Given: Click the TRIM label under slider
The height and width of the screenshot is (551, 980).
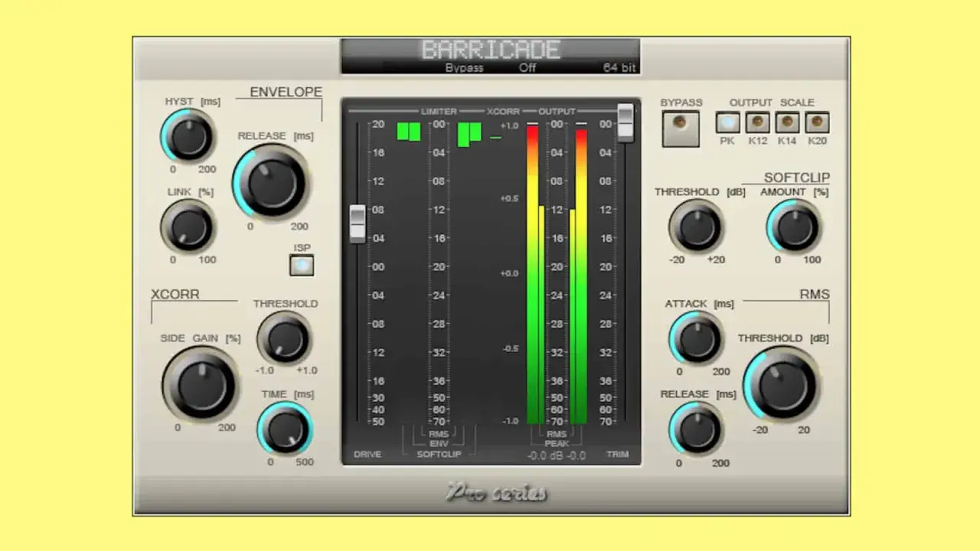Looking at the screenshot, I should [x=617, y=454].
